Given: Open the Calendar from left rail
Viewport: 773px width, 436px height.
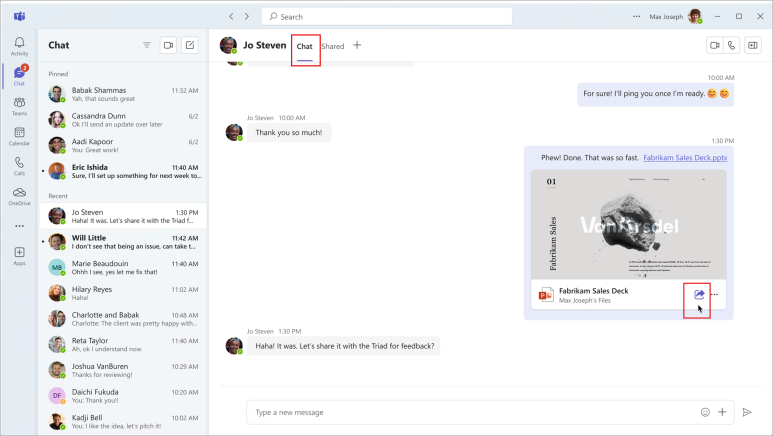Looking at the screenshot, I should point(19,135).
